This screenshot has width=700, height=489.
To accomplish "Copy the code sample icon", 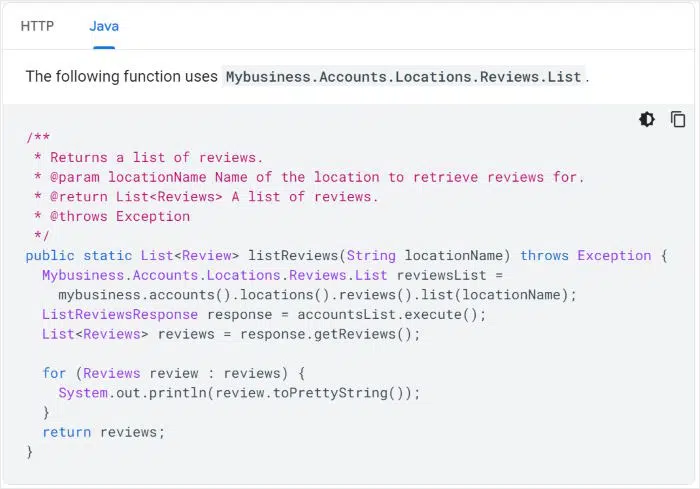I will (x=678, y=119).
